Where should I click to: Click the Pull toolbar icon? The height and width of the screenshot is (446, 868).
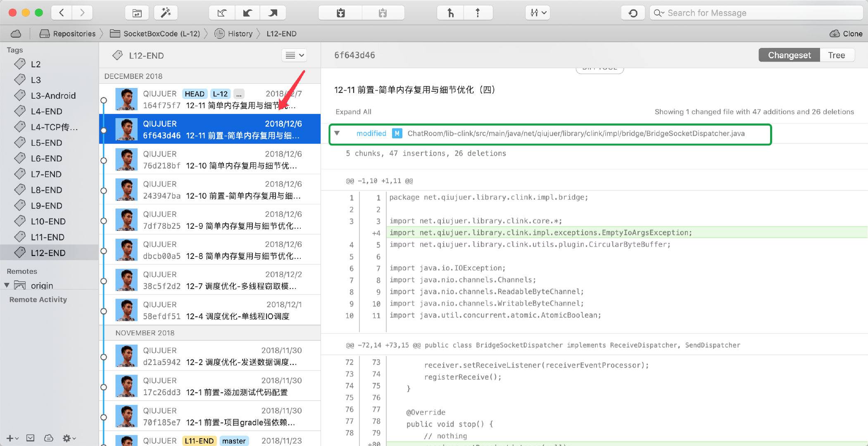[x=247, y=13]
